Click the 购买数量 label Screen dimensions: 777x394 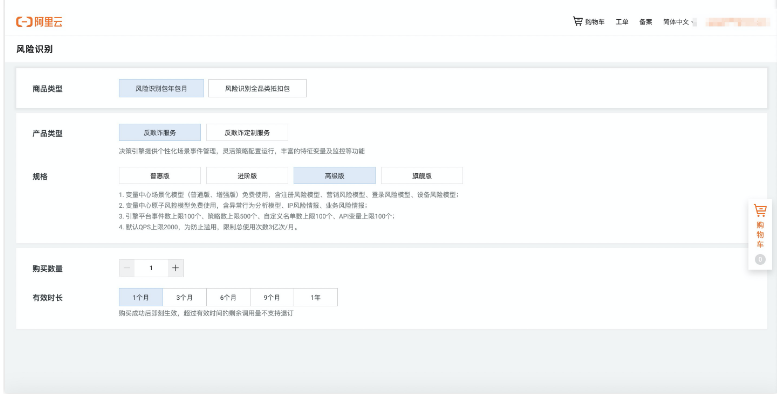point(48,269)
